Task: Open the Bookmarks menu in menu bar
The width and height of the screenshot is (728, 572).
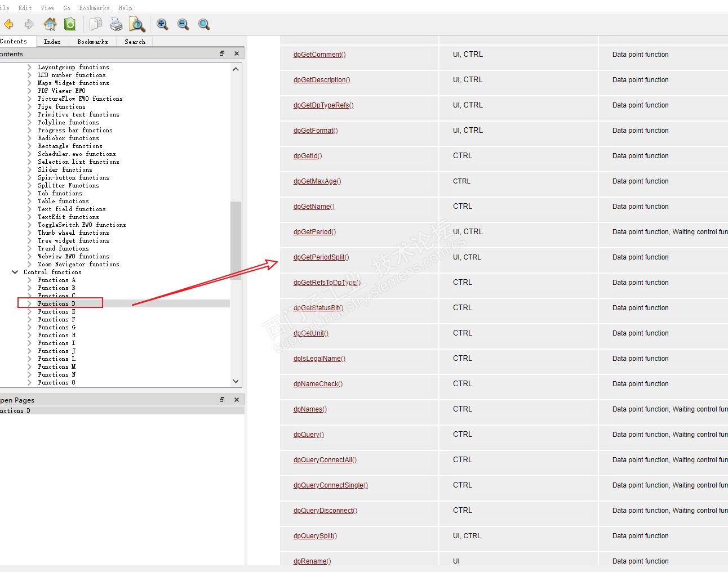Action: point(94,8)
